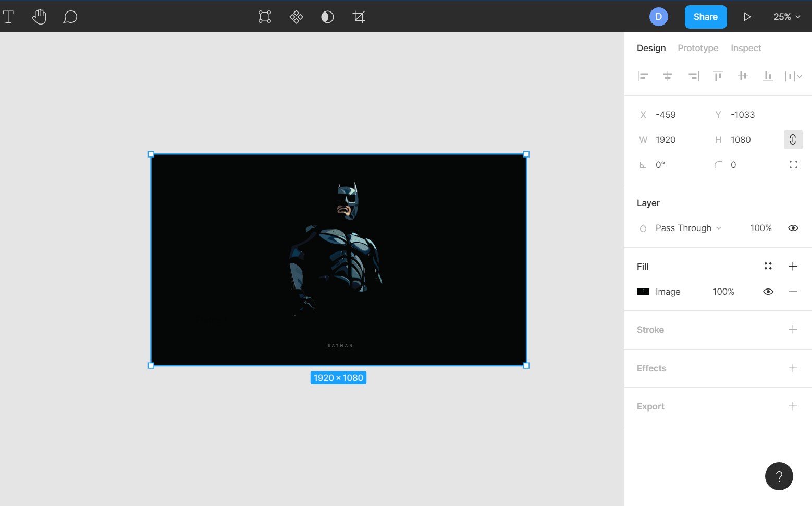Add an Effect with plus icon
This screenshot has height=506, width=812.
click(793, 368)
